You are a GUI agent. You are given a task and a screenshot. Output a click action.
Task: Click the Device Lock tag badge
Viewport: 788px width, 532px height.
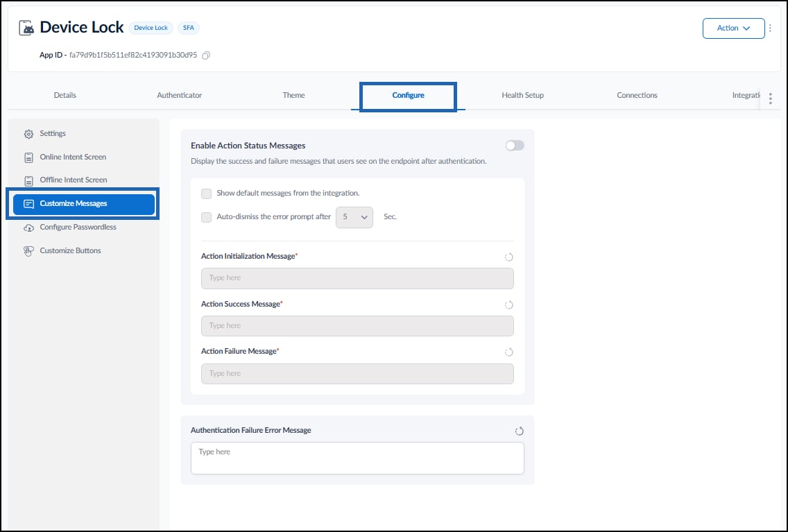(x=151, y=28)
